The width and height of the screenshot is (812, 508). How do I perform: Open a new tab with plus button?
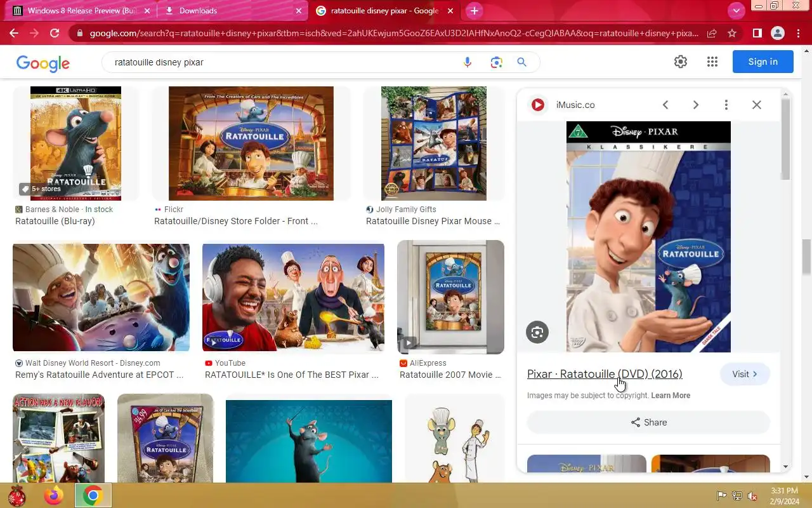point(474,11)
